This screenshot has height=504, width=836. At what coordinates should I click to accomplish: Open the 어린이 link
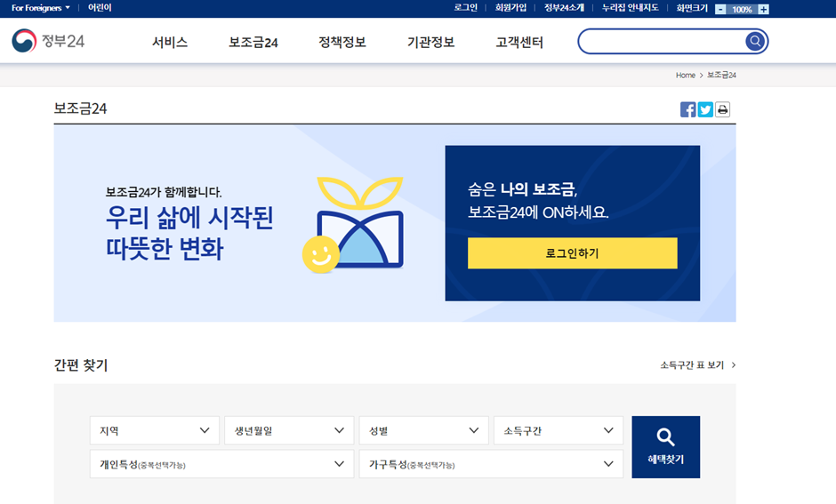(100, 8)
